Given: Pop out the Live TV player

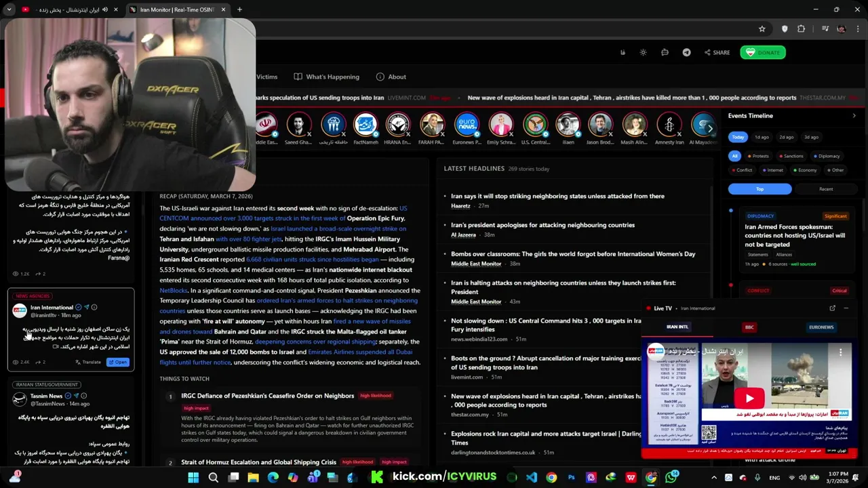Looking at the screenshot, I should click(x=832, y=308).
